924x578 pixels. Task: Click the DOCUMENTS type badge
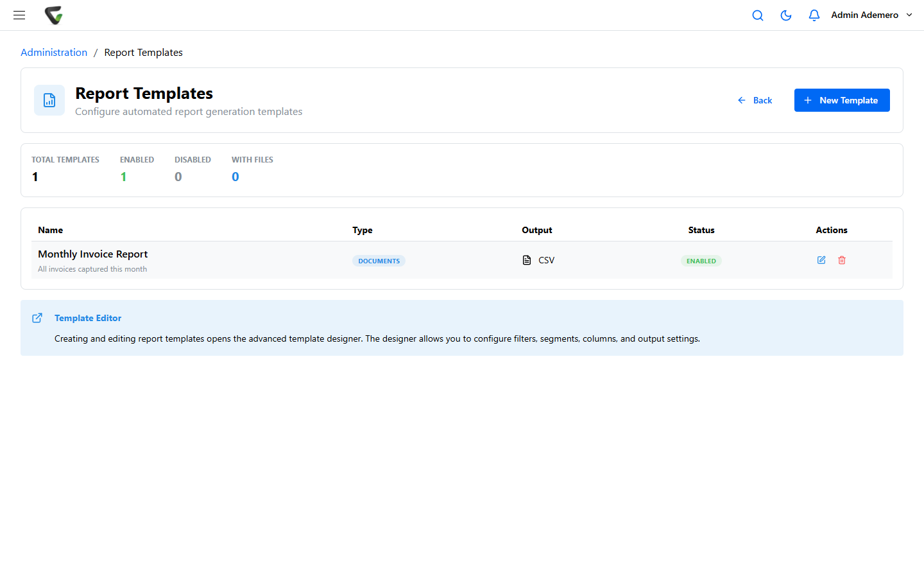coord(379,261)
